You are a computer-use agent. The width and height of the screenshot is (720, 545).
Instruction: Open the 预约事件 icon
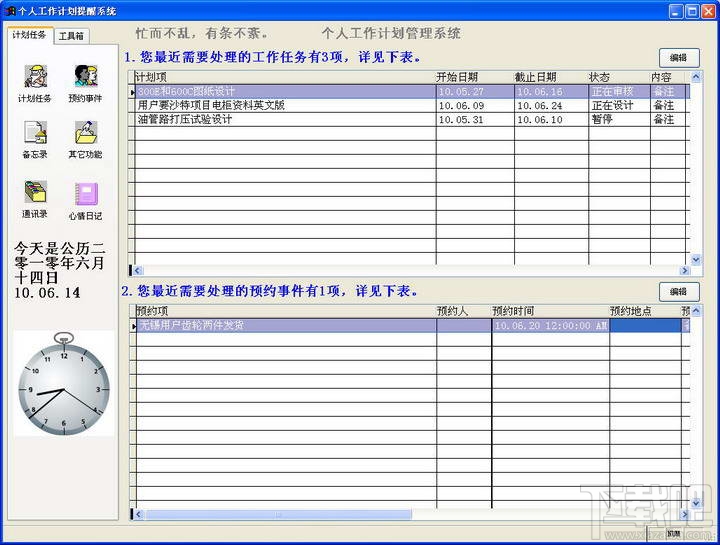86,76
